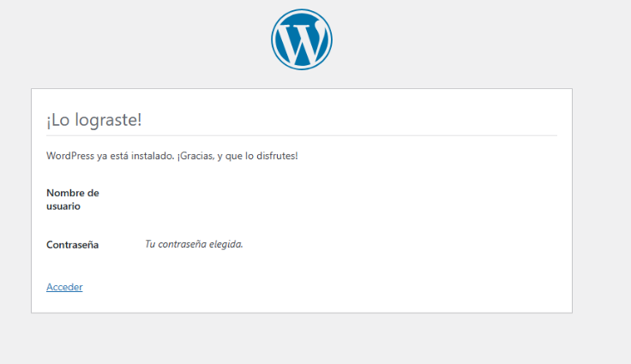Click the "Nombre de usuario" label
Screen dimensions: 631x364
(x=72, y=200)
